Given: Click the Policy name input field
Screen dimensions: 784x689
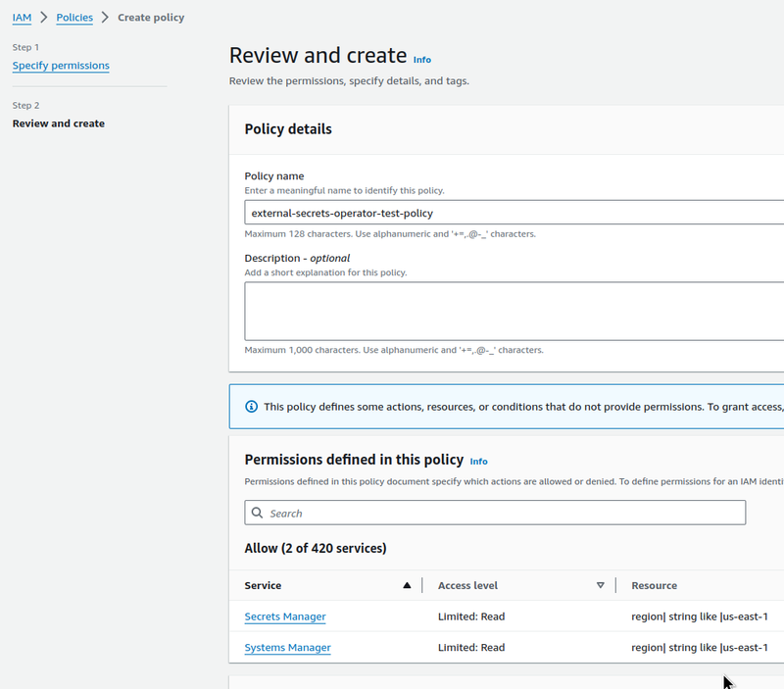Looking at the screenshot, I should (x=514, y=213).
